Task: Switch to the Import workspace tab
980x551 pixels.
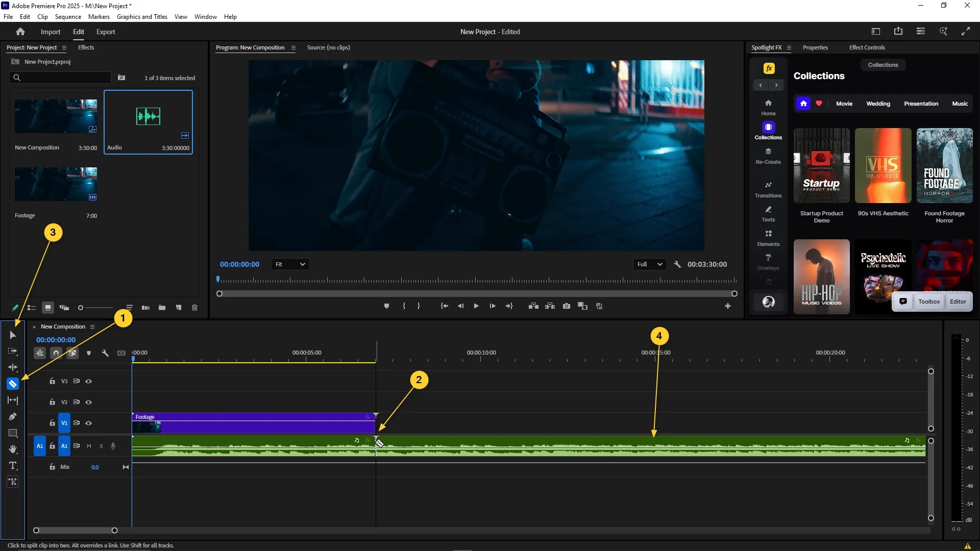Action: point(51,32)
